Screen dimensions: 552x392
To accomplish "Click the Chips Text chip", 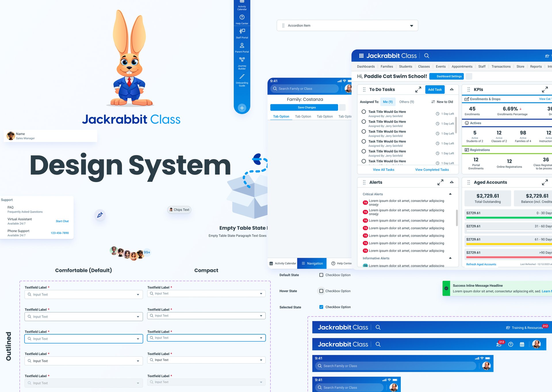I will point(179,210).
